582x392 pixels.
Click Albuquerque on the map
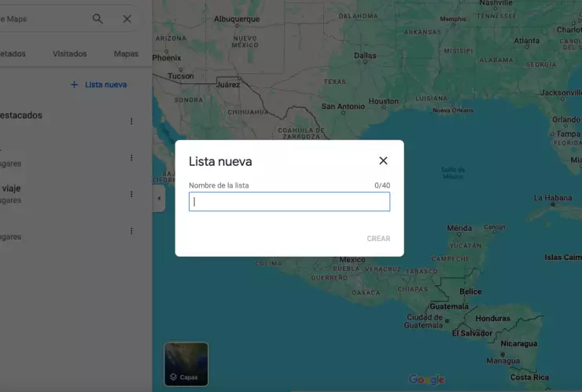pyautogui.click(x=237, y=19)
